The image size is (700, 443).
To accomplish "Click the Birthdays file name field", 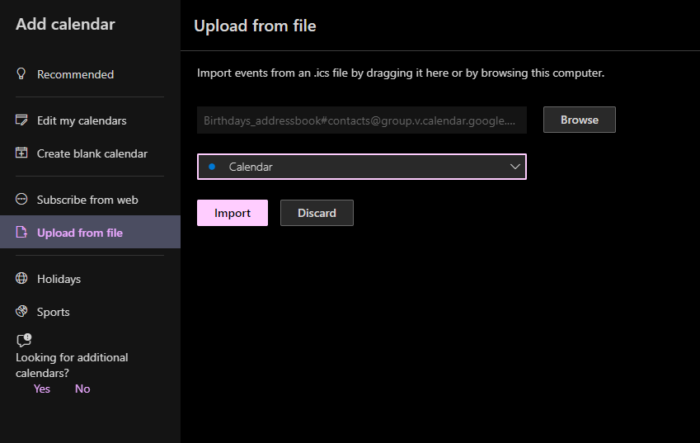I will click(362, 120).
